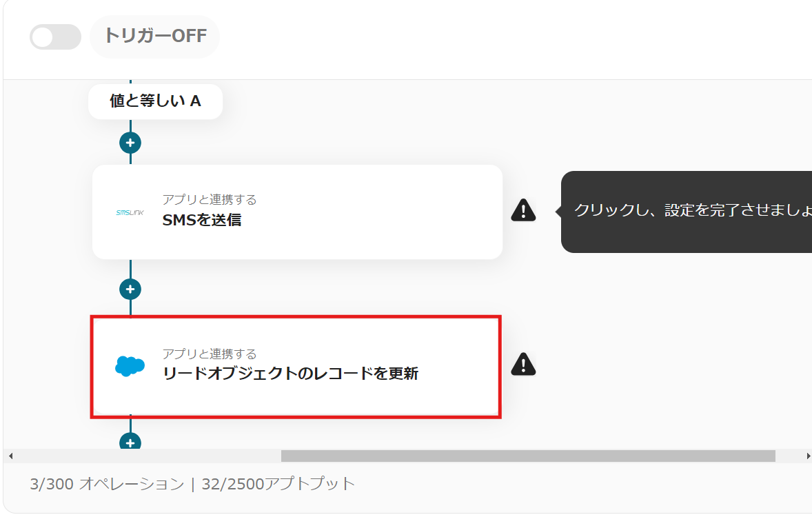Image resolution: width=812 pixels, height=517 pixels.
Task: Click the クリックし、設定を完了させましょう tooltip
Action: click(x=686, y=211)
